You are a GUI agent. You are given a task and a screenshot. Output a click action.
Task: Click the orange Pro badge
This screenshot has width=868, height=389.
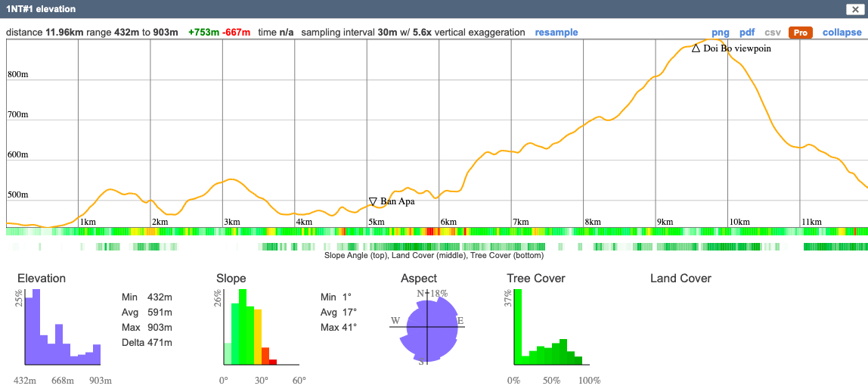pyautogui.click(x=800, y=33)
